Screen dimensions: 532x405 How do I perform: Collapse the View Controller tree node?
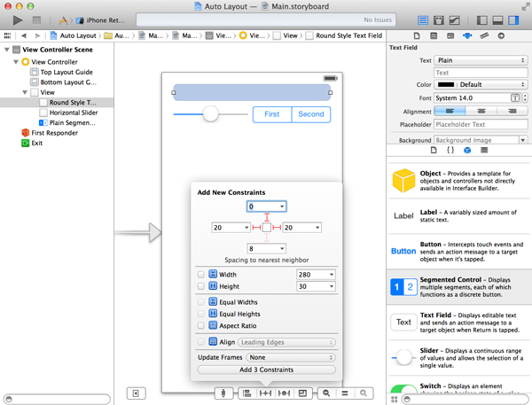point(16,62)
